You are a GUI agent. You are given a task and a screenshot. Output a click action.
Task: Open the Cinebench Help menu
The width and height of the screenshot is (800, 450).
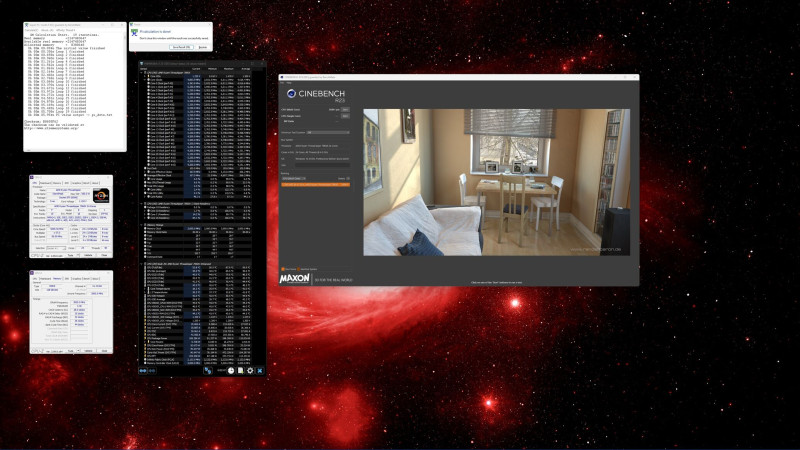point(289,83)
